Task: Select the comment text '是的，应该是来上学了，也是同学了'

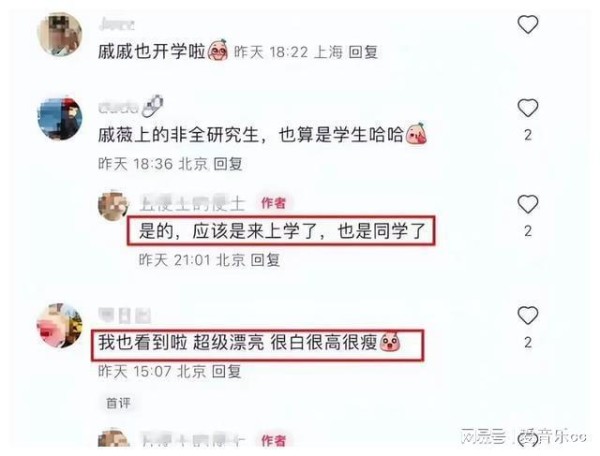Action: click(282, 231)
